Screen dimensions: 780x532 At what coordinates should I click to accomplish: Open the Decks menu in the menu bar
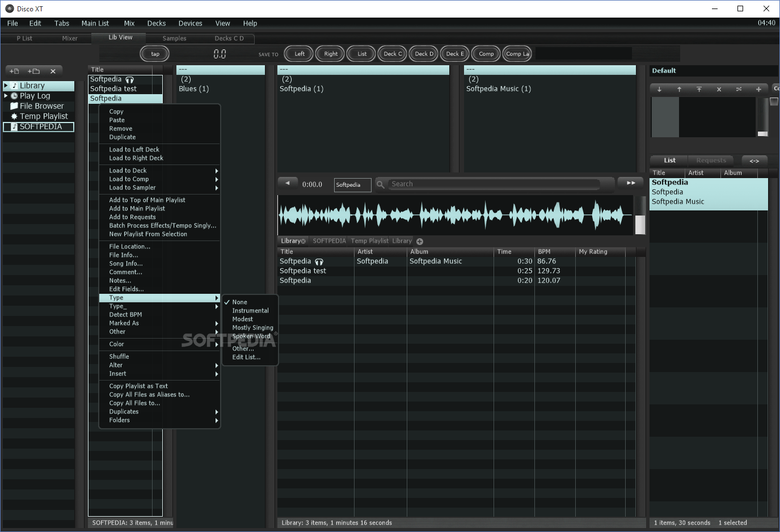(x=157, y=23)
